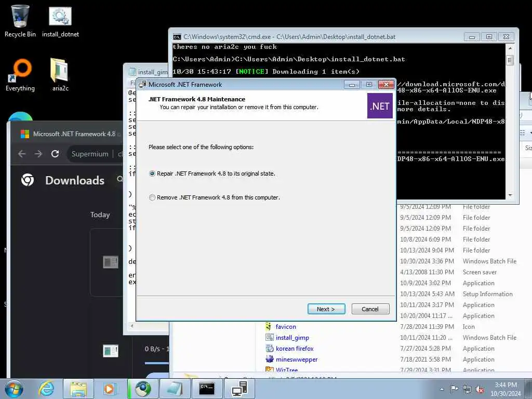Click cmd window system menu icon

click(x=177, y=37)
